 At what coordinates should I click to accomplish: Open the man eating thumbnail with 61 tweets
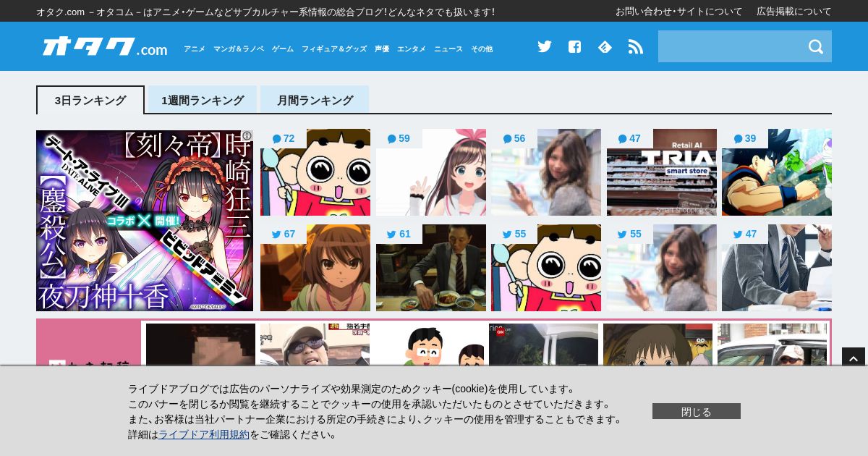click(x=431, y=268)
